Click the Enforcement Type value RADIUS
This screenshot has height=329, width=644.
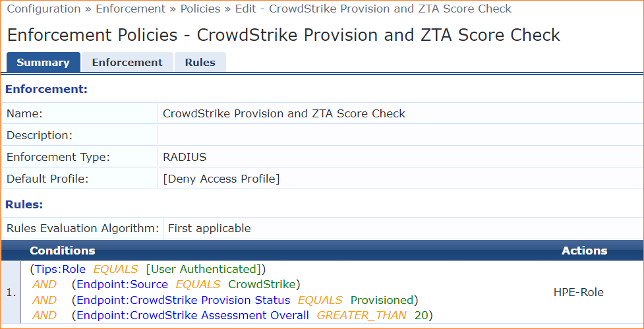(185, 157)
